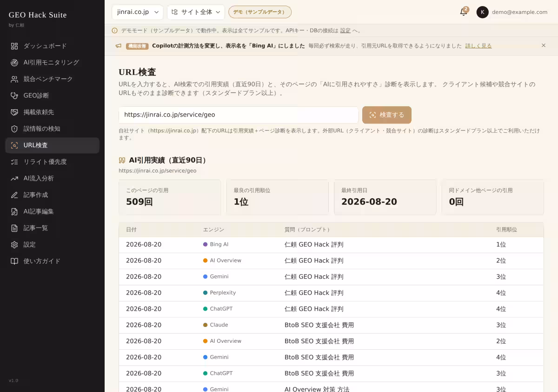Click the v1.0 version label
Screen dimensions: 558x392
click(x=13, y=380)
